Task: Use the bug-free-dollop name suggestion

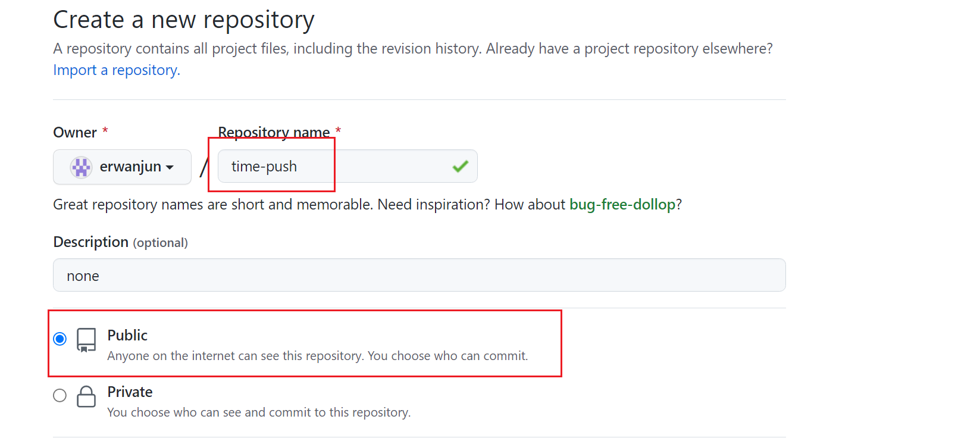Action: click(622, 205)
